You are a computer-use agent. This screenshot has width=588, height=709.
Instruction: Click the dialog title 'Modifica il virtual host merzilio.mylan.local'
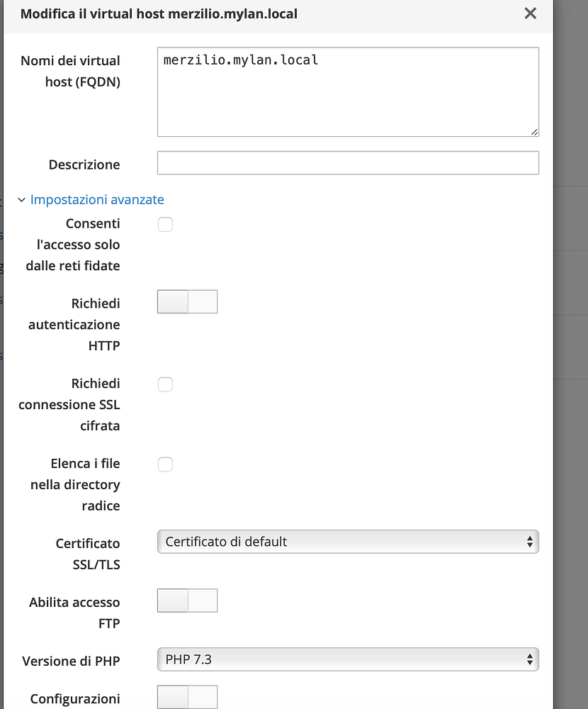point(159,14)
